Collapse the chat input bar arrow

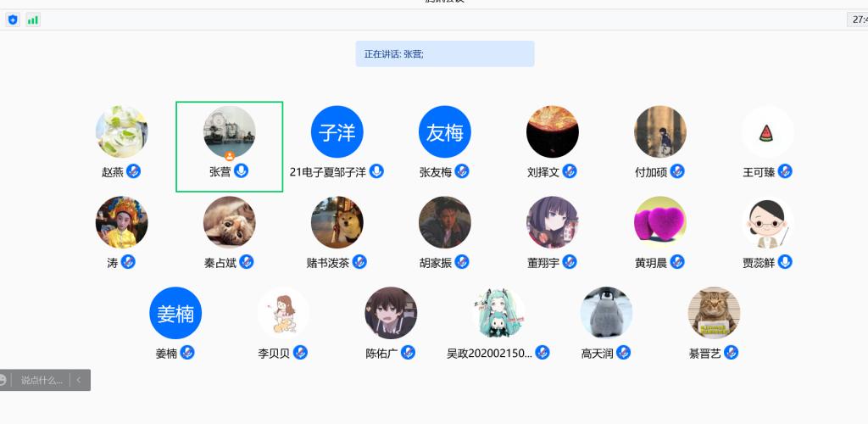[x=79, y=380]
